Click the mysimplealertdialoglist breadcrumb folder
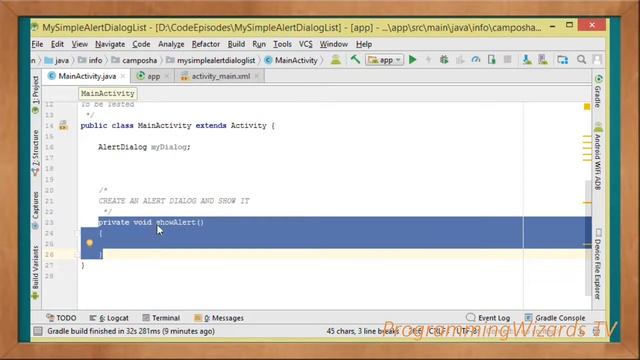This screenshot has width=640, height=360. click(211, 60)
